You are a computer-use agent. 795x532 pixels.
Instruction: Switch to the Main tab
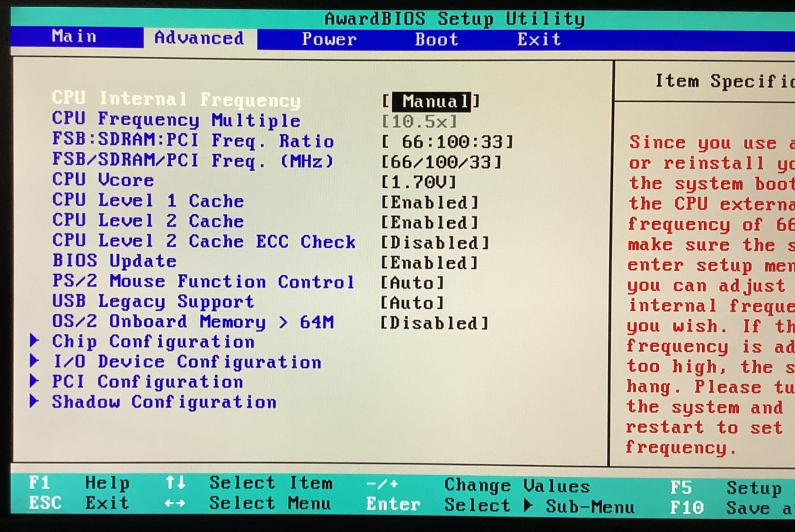[x=74, y=36]
